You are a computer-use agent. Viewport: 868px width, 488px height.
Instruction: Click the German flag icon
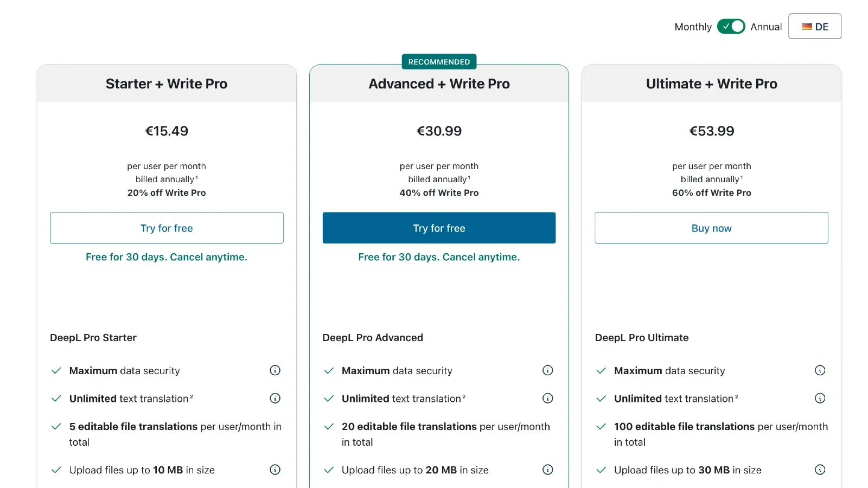click(x=807, y=26)
